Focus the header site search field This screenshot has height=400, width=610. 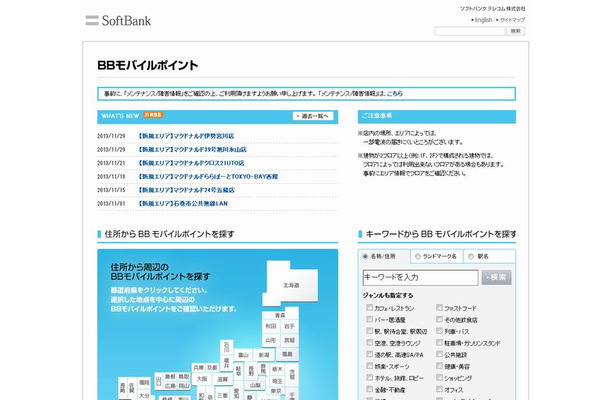coord(470,31)
